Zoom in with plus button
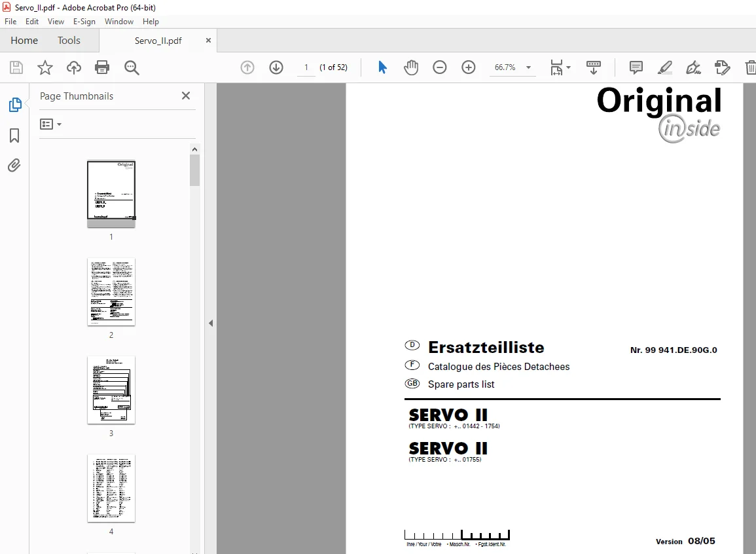756x554 pixels. (469, 67)
